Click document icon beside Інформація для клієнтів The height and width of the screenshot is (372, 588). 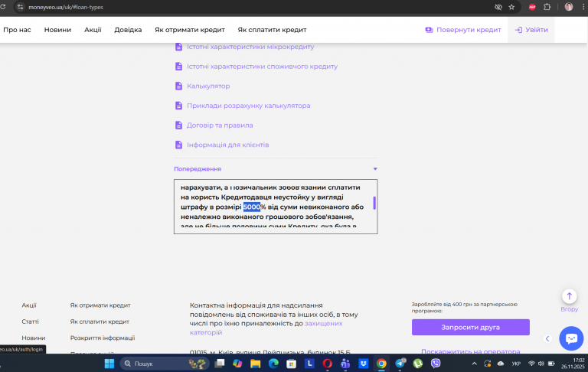179,145
